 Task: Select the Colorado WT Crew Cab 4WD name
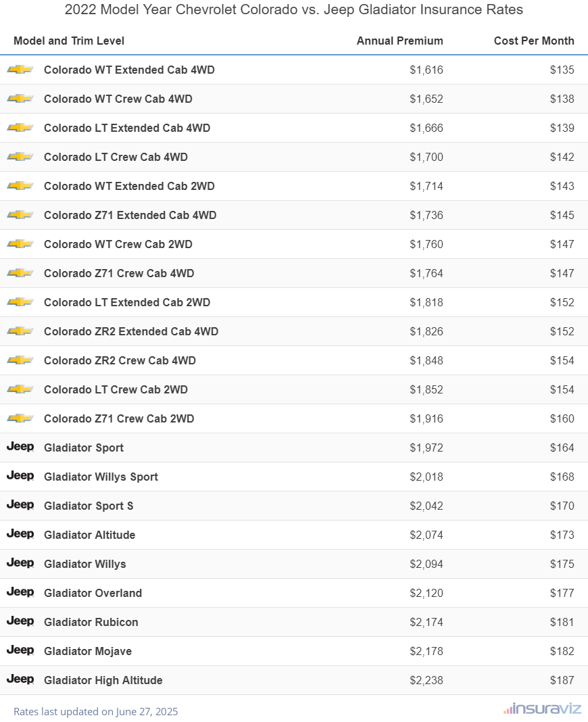[x=118, y=99]
